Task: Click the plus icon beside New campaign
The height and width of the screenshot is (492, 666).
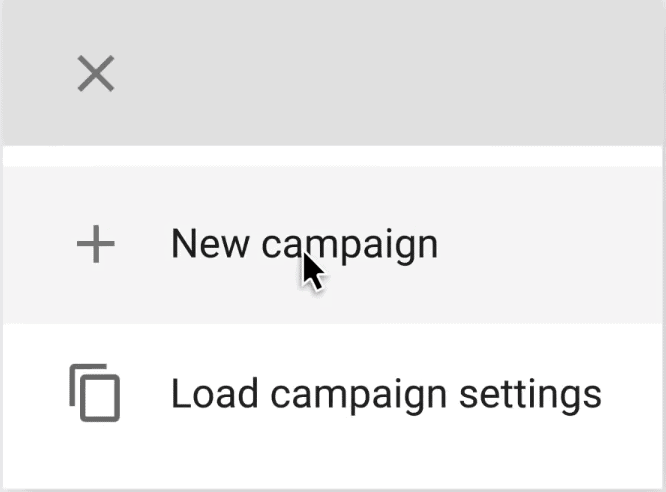Action: (x=96, y=244)
